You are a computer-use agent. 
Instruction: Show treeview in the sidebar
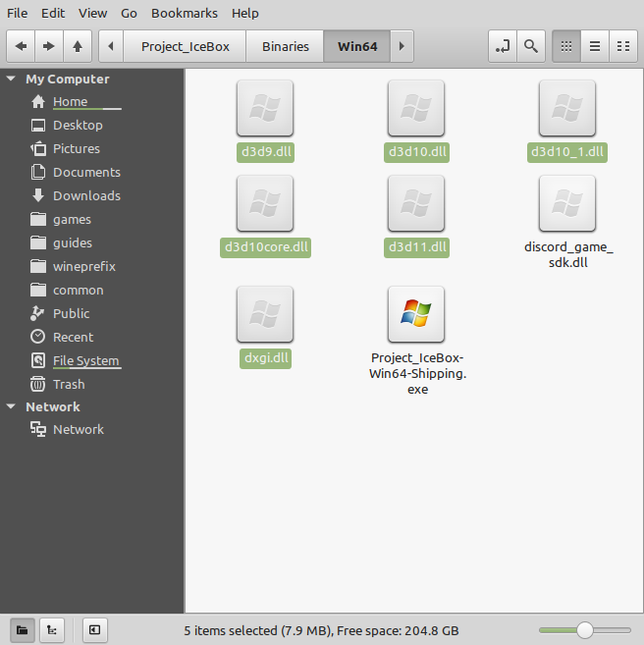(x=52, y=630)
